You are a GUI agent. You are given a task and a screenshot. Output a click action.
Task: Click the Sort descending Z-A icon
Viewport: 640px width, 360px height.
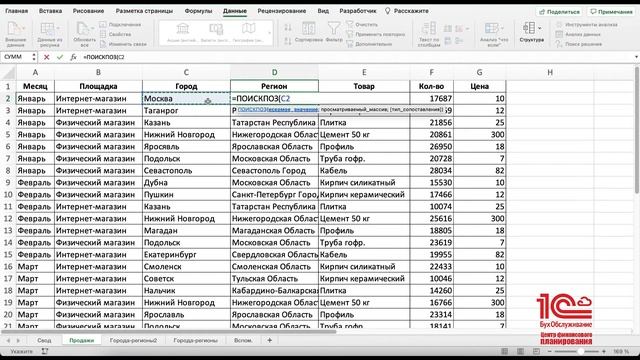pyautogui.click(x=288, y=40)
